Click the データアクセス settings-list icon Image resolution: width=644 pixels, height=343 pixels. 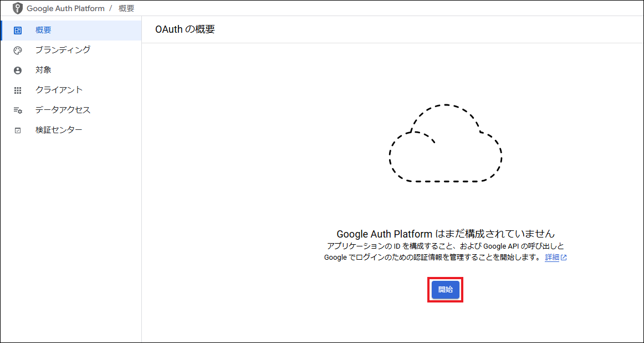click(18, 110)
